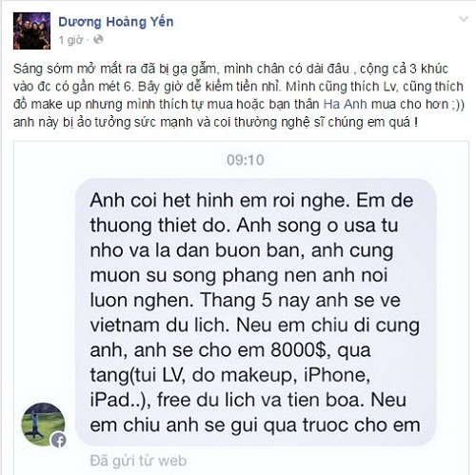Viewport: 476px width, 475px height.
Task: Click "tang(tui LV" in the message
Action: click(x=136, y=376)
